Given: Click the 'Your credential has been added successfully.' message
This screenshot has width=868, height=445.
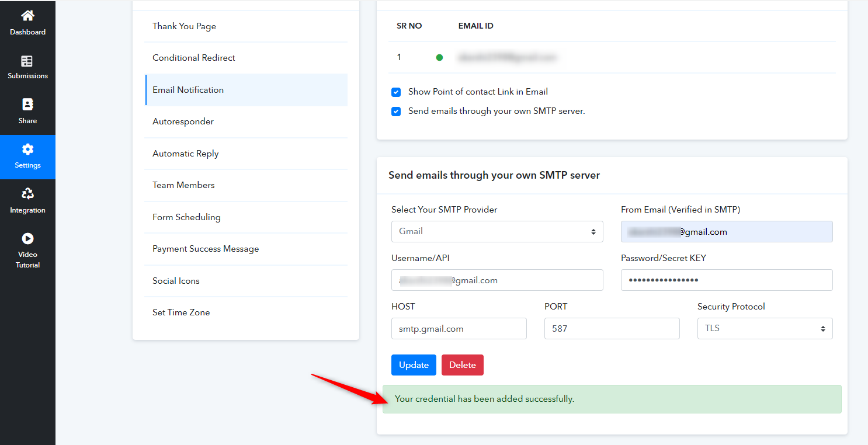Looking at the screenshot, I should (x=484, y=399).
